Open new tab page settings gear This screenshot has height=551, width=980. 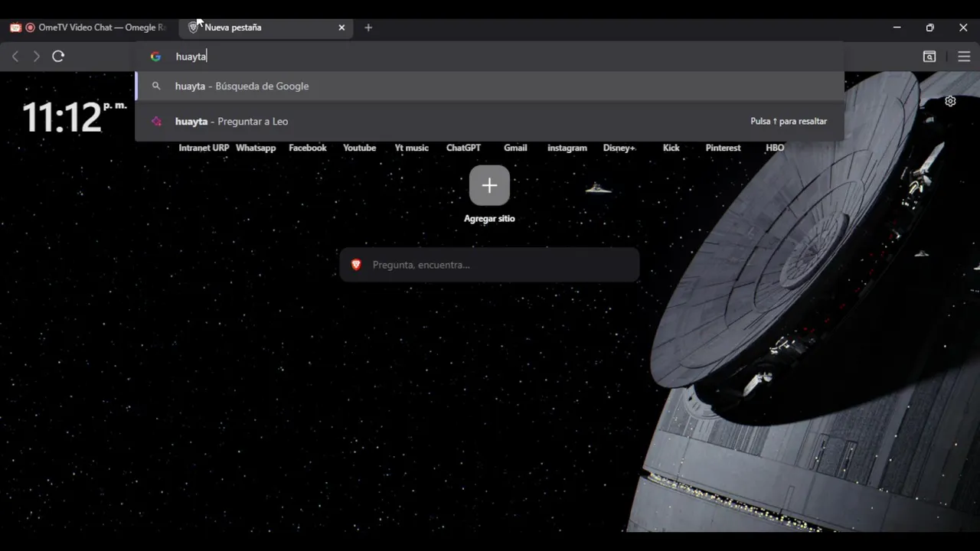click(950, 101)
